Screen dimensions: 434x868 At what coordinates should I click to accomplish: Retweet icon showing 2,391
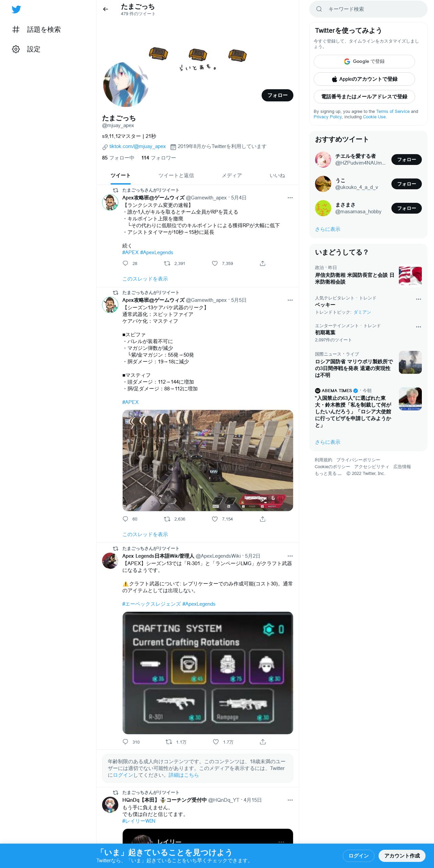(x=167, y=263)
